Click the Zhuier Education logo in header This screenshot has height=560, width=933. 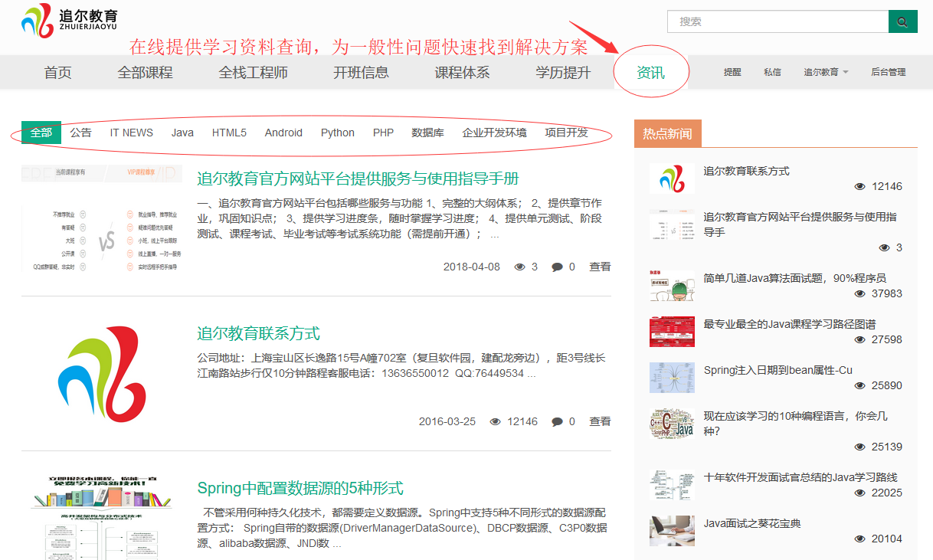[x=70, y=20]
